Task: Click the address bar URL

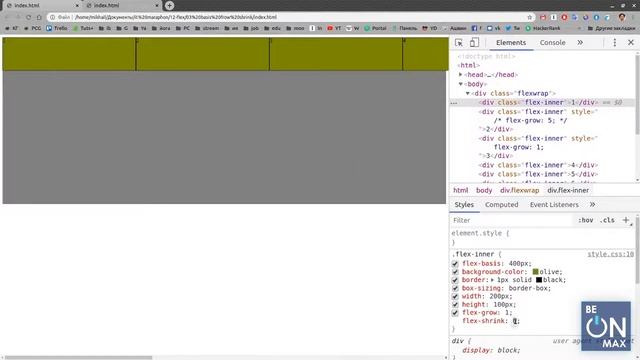Action: [176, 17]
